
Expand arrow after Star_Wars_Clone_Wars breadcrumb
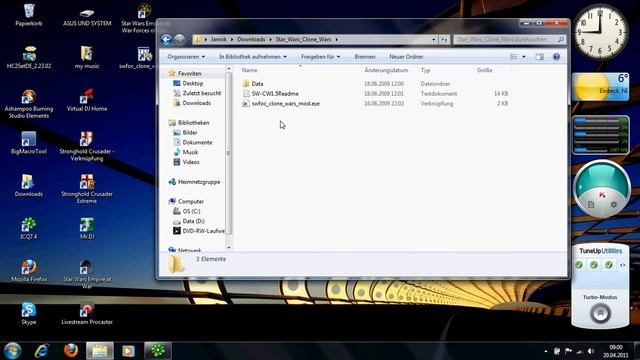[x=337, y=40]
